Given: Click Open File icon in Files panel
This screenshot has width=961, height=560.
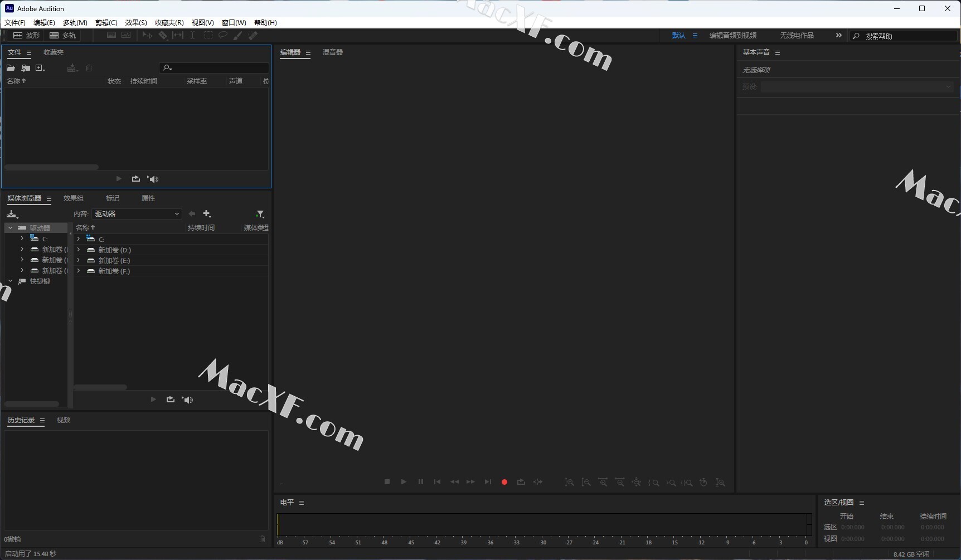Looking at the screenshot, I should [x=11, y=68].
